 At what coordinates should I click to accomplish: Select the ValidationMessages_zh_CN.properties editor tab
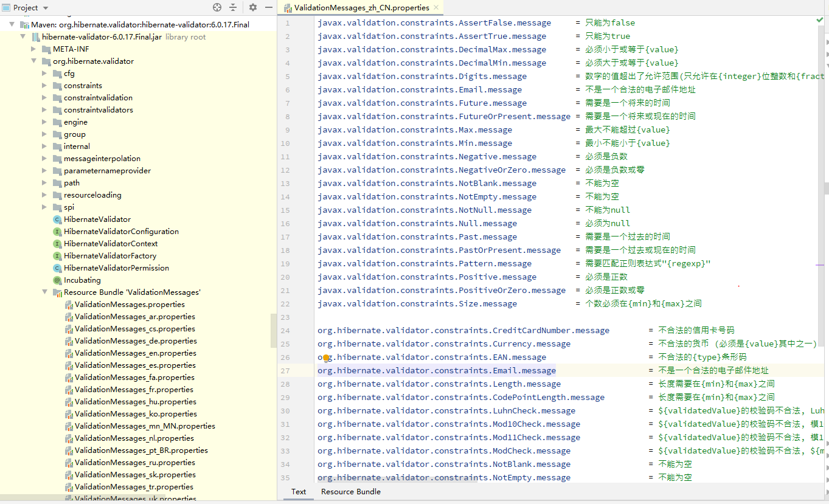pos(361,8)
